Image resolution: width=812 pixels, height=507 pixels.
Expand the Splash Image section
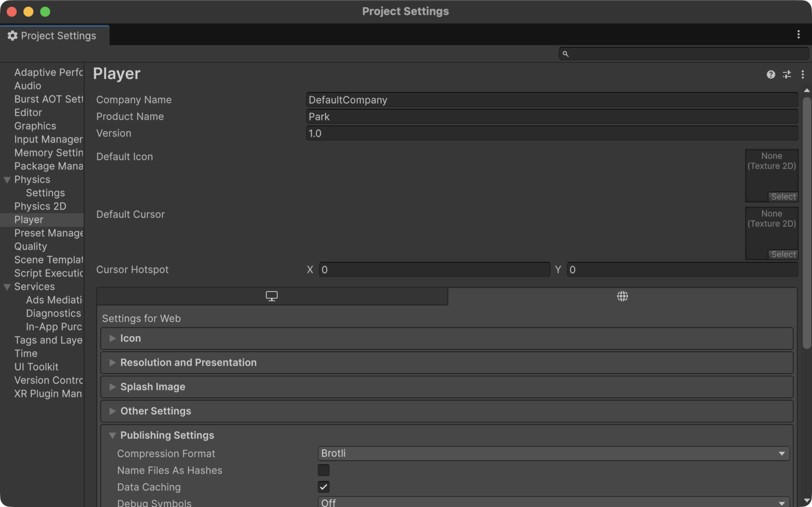pyautogui.click(x=447, y=387)
